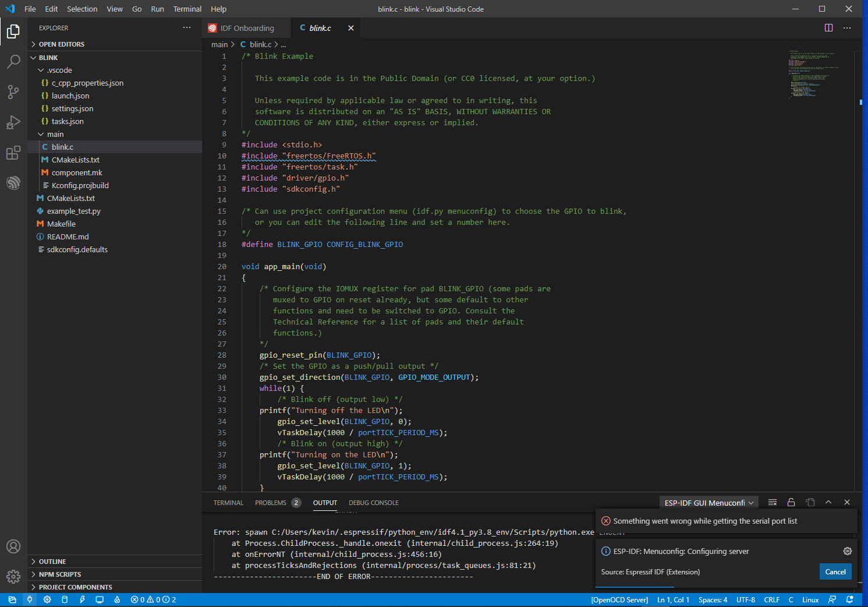
Task: Switch to the Problems panel tab
Action: coord(278,503)
